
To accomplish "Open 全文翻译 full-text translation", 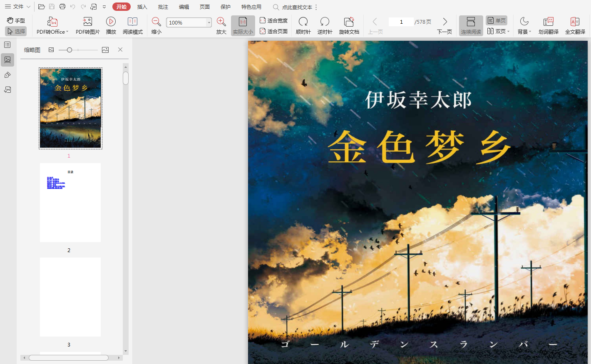I will tap(575, 26).
